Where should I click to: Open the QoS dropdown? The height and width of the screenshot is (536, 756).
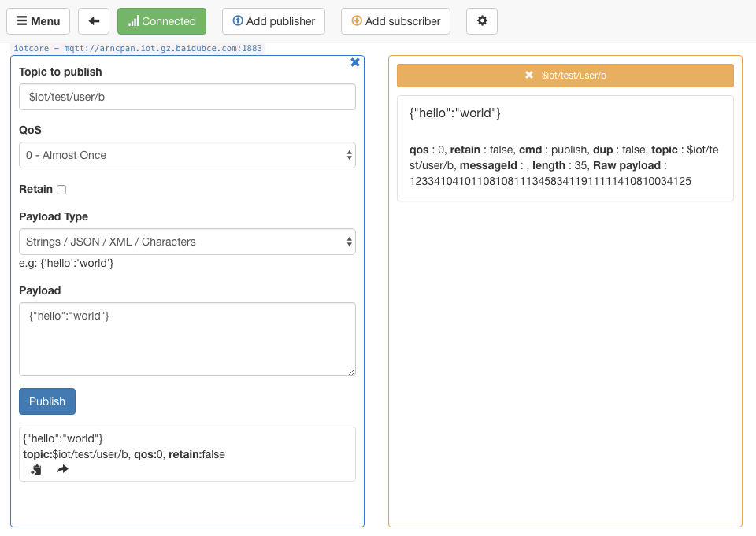187,155
